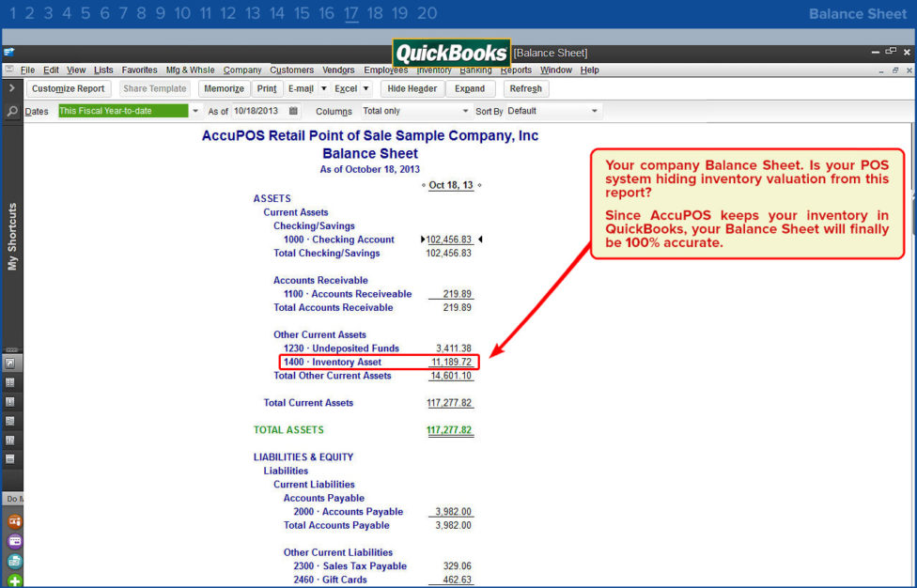Click the Do More section header in the sidebar
The image size is (917, 588).
click(13, 499)
